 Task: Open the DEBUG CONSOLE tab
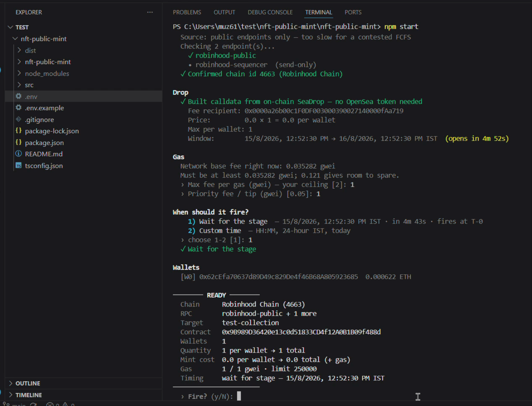[x=270, y=12]
